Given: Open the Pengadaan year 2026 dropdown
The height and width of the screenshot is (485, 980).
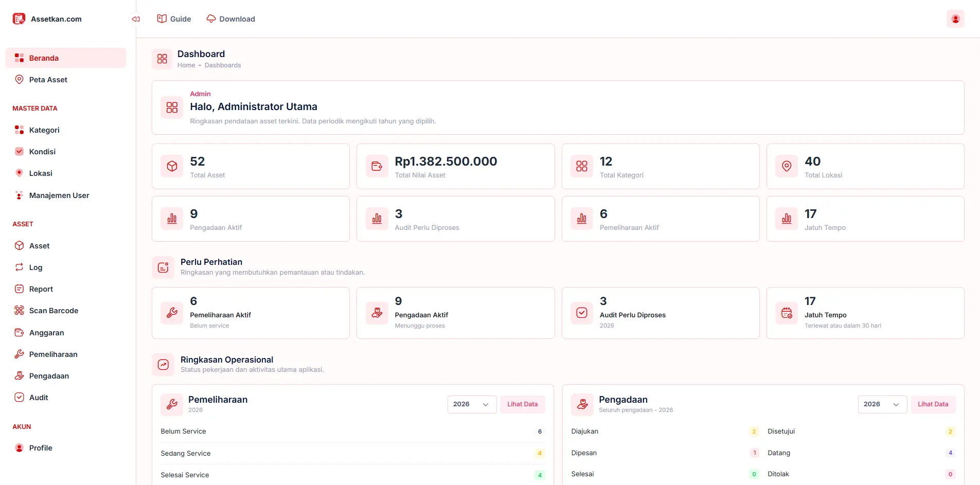Looking at the screenshot, I should tap(882, 404).
